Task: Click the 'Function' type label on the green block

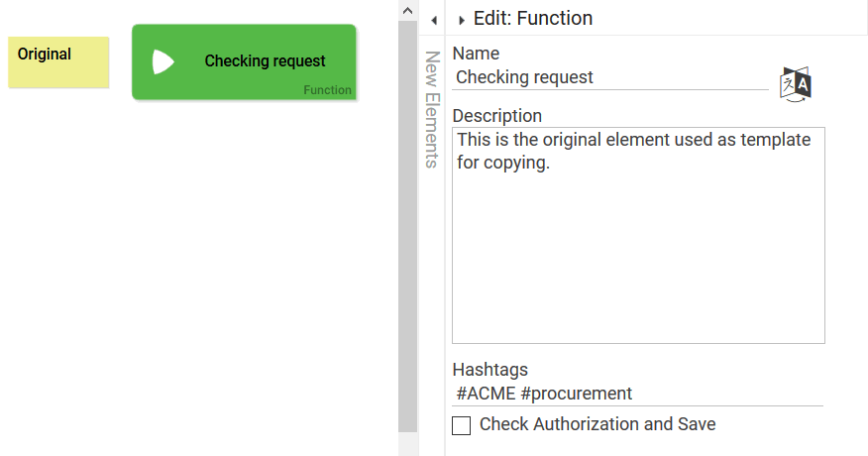Action: click(x=327, y=90)
